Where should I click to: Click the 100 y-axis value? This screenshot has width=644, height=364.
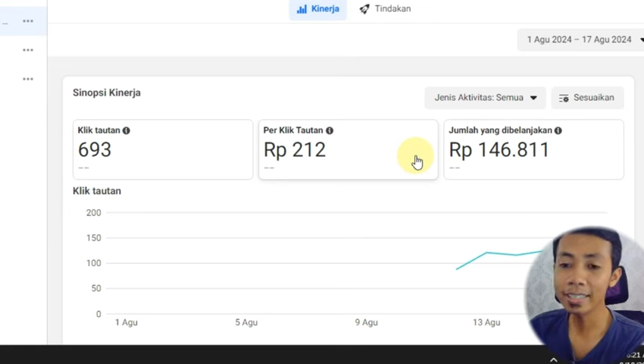(94, 263)
